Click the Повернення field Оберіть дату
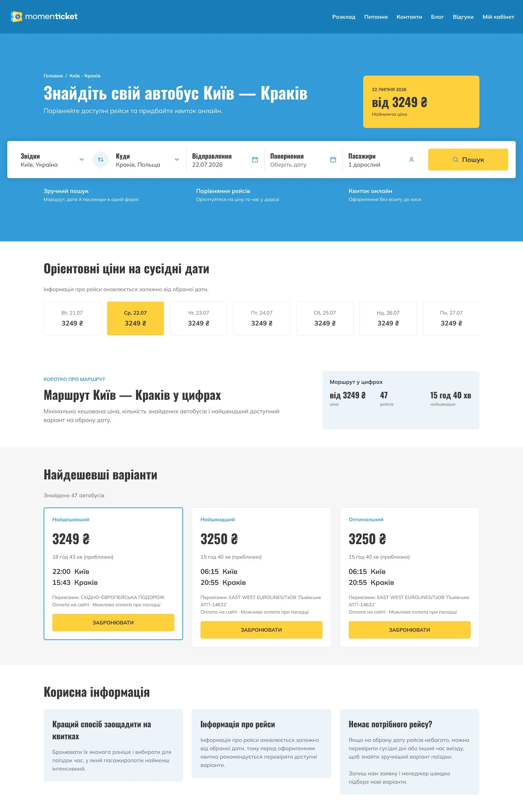Image resolution: width=523 pixels, height=812 pixels. click(303, 160)
